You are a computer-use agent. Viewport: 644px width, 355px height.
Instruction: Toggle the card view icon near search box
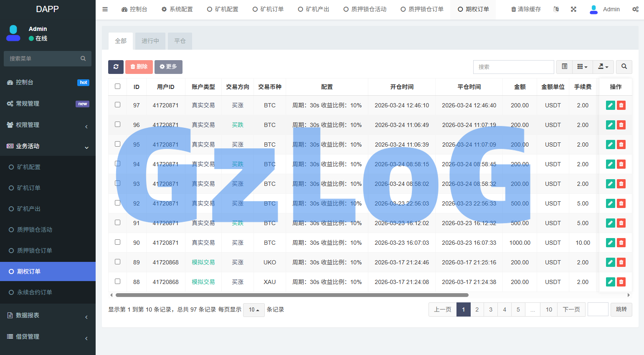[564, 67]
